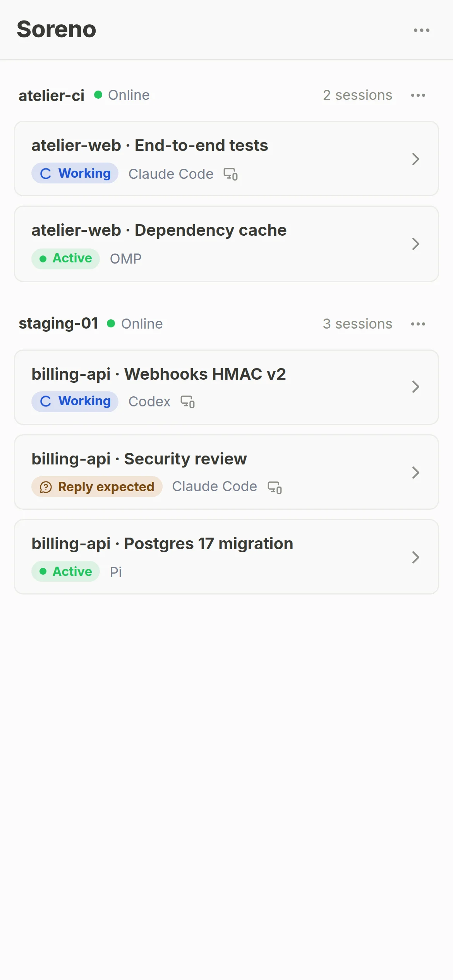Click the Soreno app title
453x980 pixels.
click(x=57, y=29)
